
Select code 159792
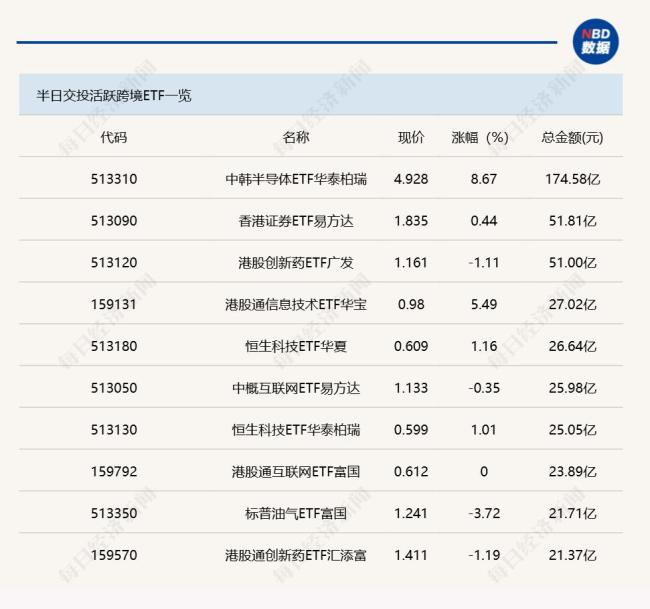pos(114,472)
